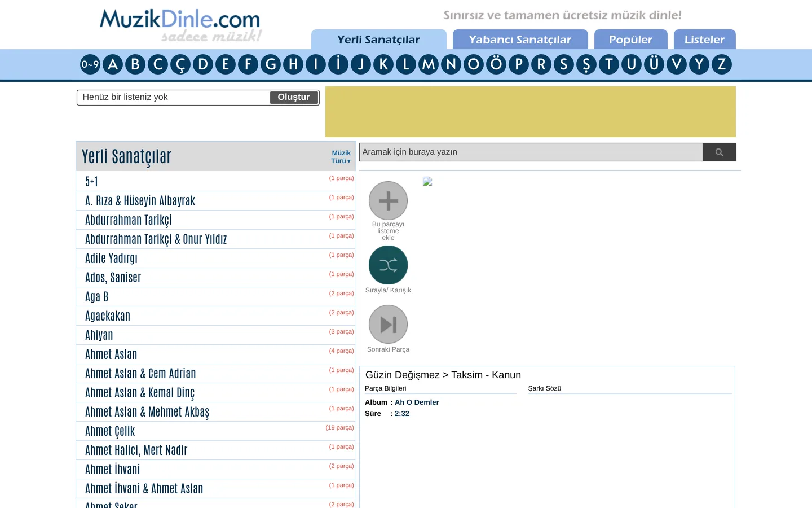Click the yellow advertisement banner
The height and width of the screenshot is (508, 812).
(x=531, y=112)
